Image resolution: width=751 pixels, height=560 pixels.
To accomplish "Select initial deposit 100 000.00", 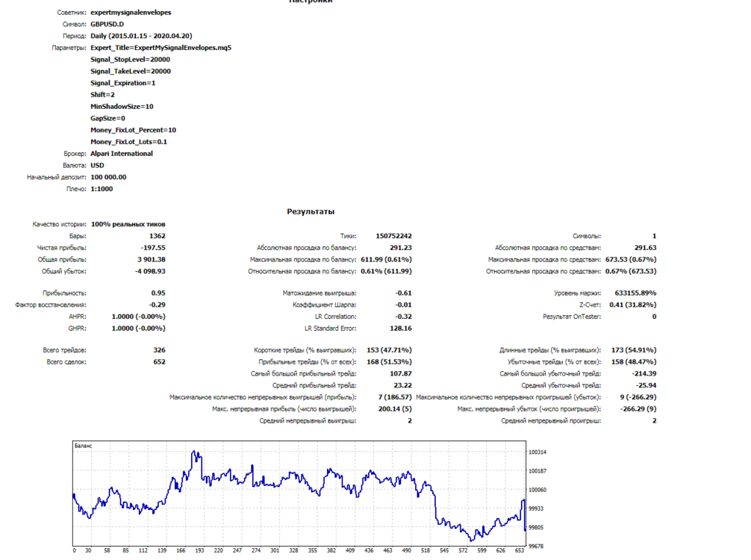I will pyautogui.click(x=109, y=177).
